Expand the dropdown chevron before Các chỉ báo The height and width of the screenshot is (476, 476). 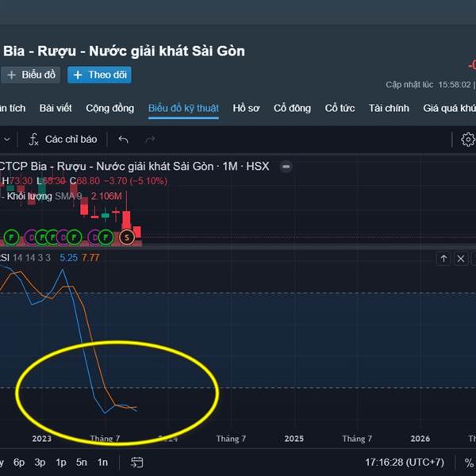pyautogui.click(x=6, y=140)
